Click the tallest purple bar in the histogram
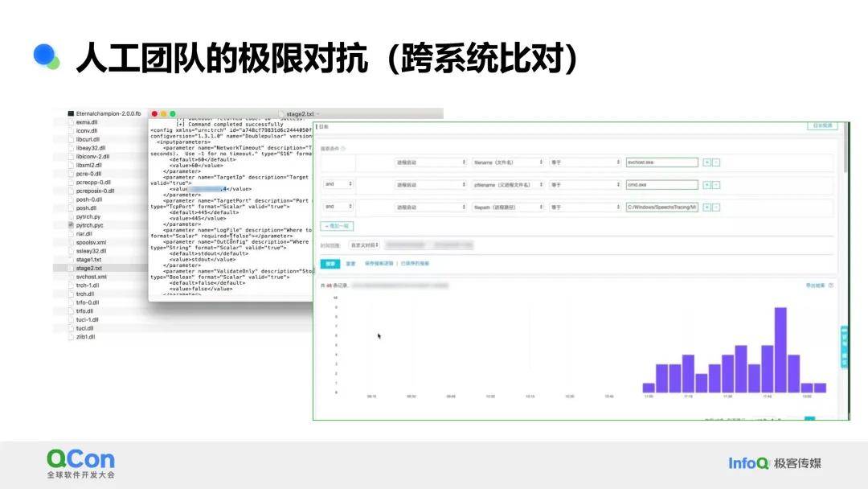 coord(780,350)
